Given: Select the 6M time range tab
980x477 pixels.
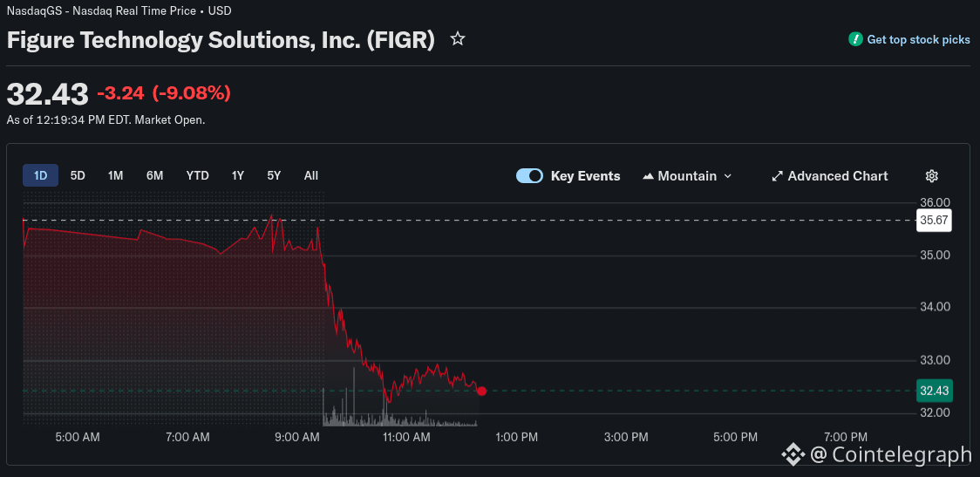Looking at the screenshot, I should click(x=155, y=175).
